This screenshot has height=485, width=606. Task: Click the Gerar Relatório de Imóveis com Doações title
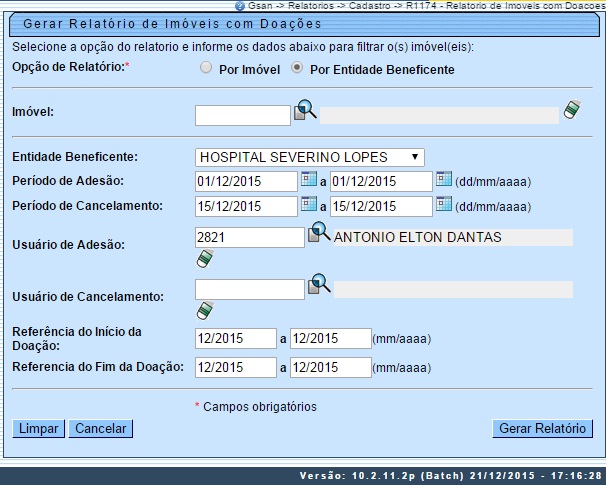click(x=172, y=24)
